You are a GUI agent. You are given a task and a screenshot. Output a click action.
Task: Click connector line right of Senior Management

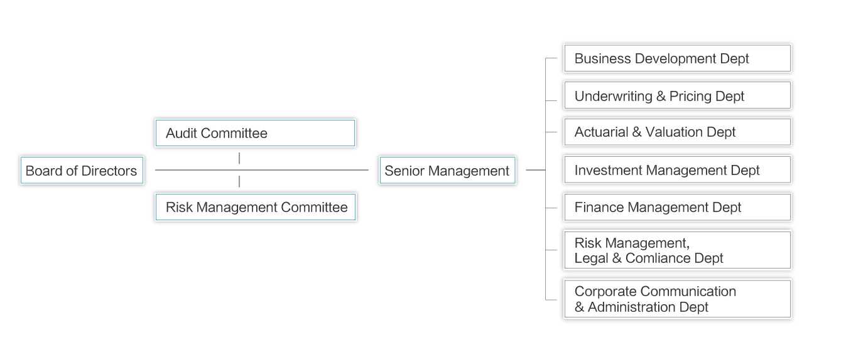click(x=535, y=169)
